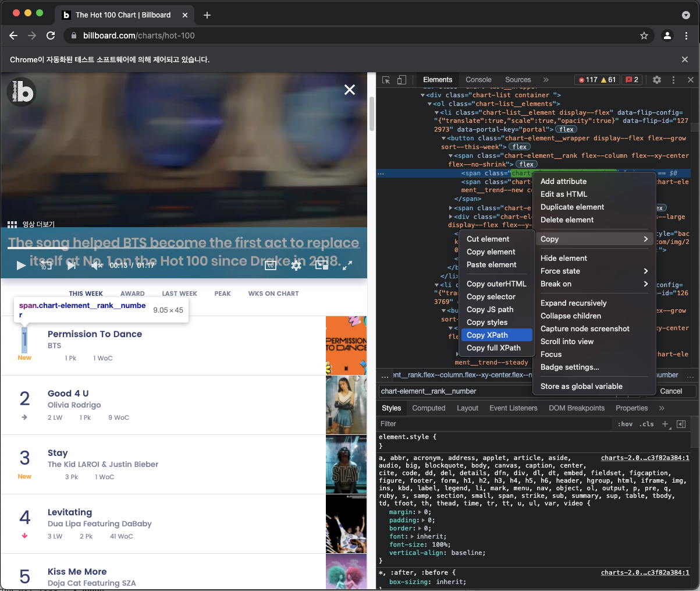Toggle the flex badge after sort--this-week
This screenshot has width=700, height=591.
(520, 147)
